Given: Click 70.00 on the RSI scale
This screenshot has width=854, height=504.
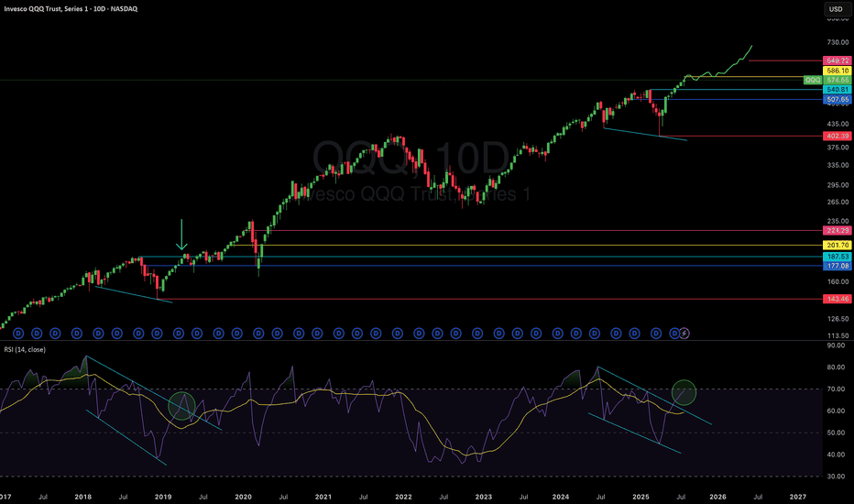Looking at the screenshot, I should click(x=836, y=389).
